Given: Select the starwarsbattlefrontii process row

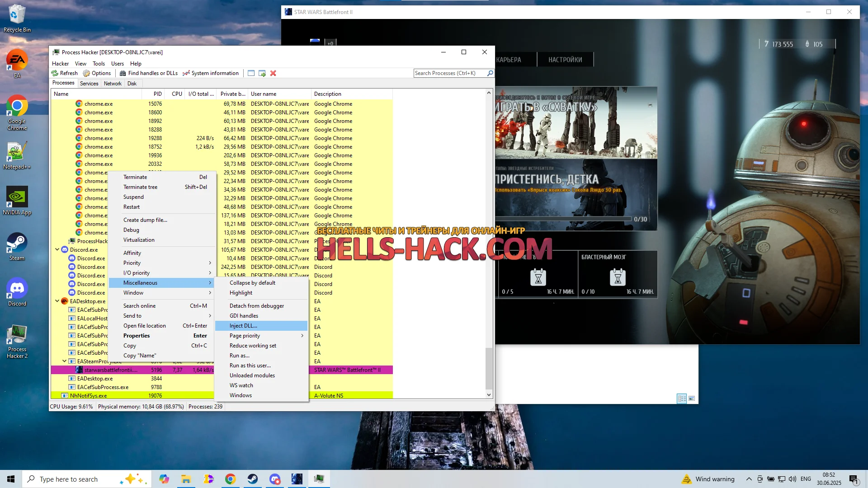Looking at the screenshot, I should pyautogui.click(x=222, y=370).
